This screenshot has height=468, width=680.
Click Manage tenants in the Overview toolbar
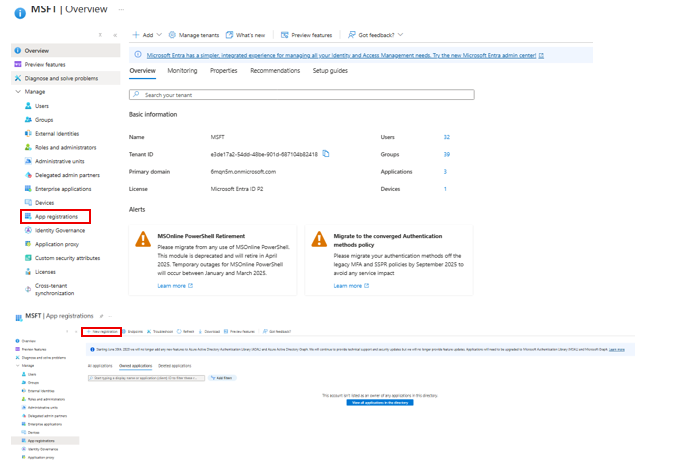pos(194,35)
